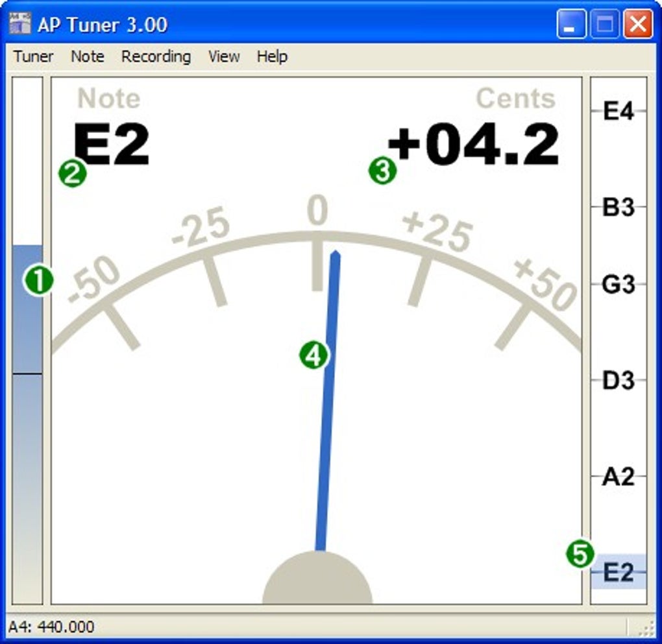Select the G3 note on the scale
The height and width of the screenshot is (644, 662).
point(619,285)
